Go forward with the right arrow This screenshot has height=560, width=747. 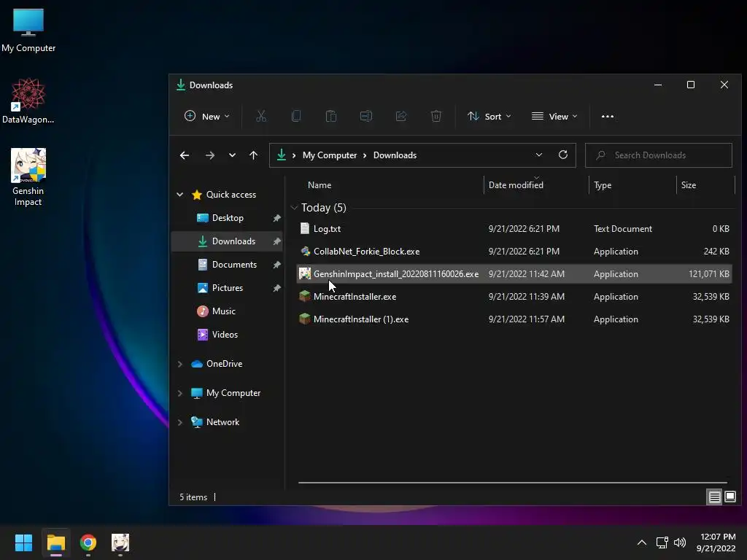pyautogui.click(x=209, y=155)
